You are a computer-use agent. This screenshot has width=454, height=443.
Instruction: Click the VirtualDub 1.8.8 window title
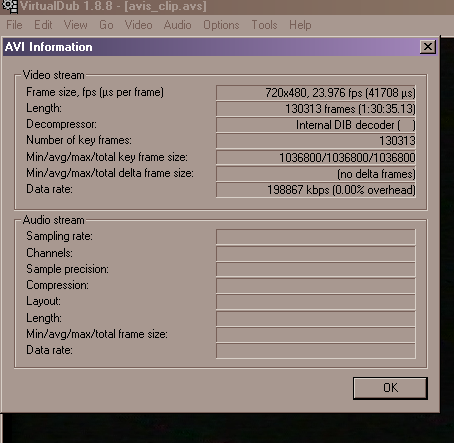click(113, 6)
